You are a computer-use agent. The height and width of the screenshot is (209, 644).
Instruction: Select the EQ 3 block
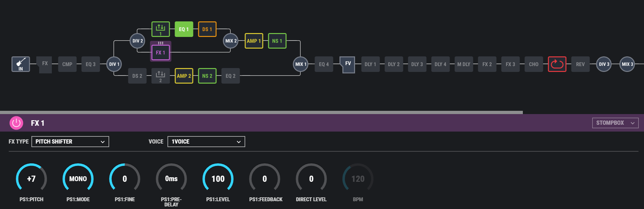(x=91, y=64)
